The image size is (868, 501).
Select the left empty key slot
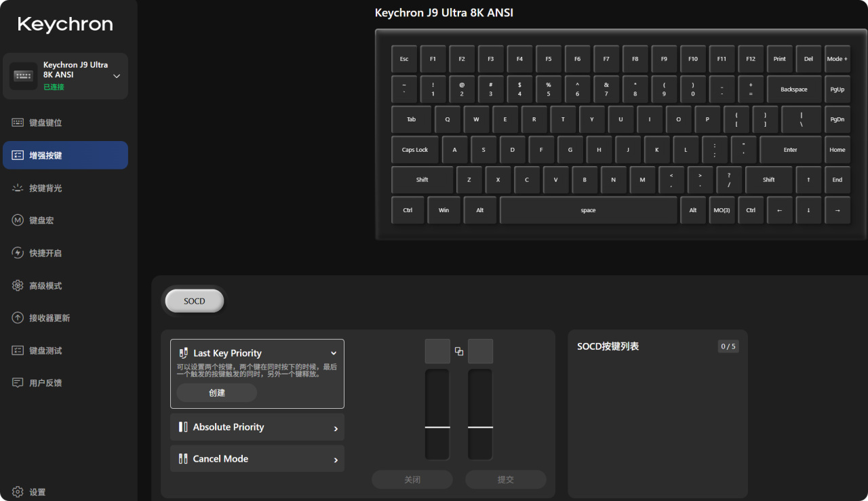coord(437,351)
